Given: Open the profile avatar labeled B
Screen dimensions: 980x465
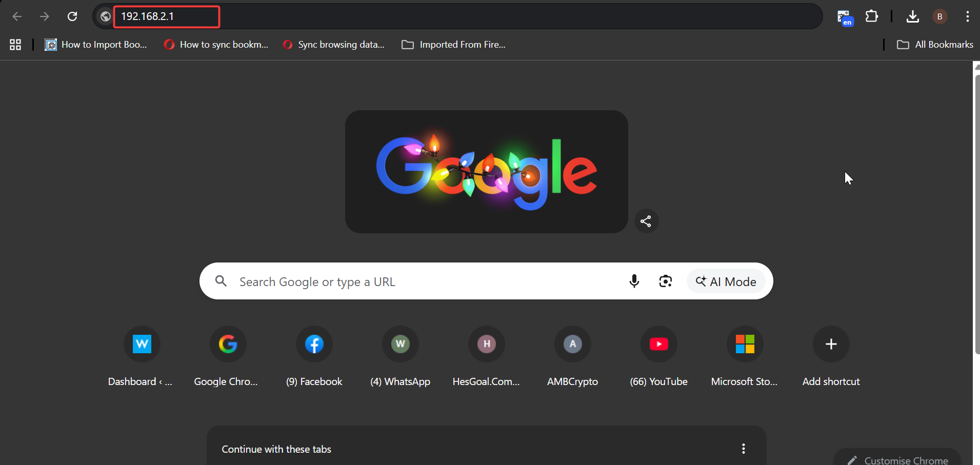Looking at the screenshot, I should [x=939, y=16].
